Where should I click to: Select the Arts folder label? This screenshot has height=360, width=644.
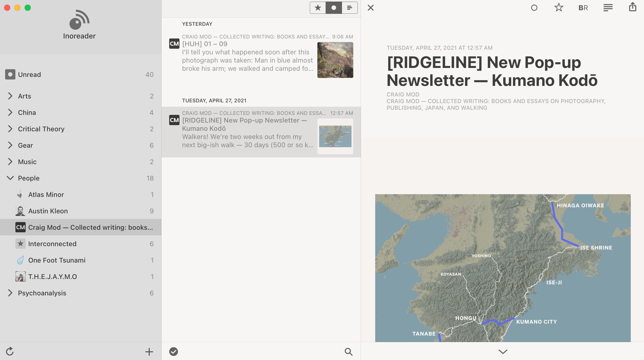pos(25,96)
